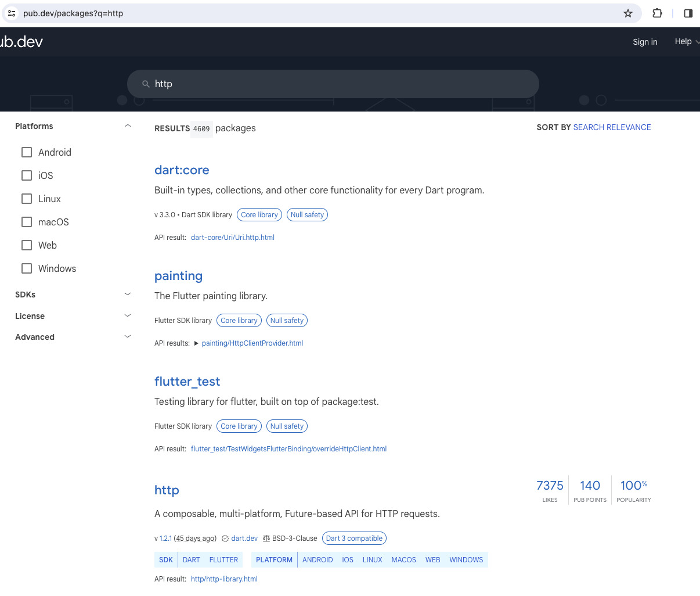Open version 1.2.1 link of http

(166, 538)
